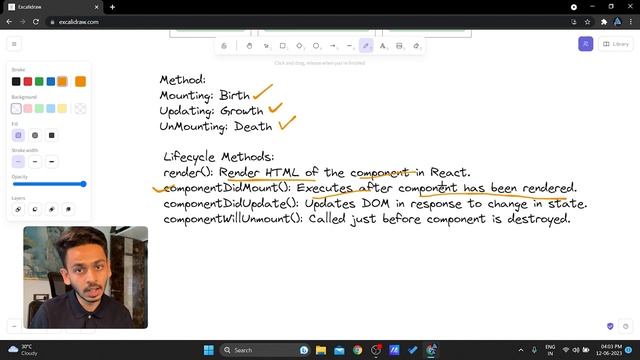Open the current stroke color picker
Image resolution: width=640 pixels, height=360 pixels.
click(80, 82)
